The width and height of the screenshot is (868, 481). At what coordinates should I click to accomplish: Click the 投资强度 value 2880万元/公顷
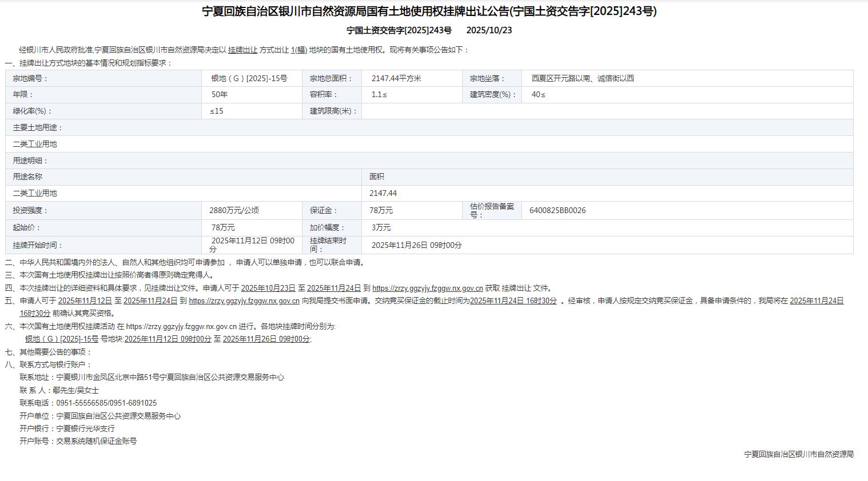[x=234, y=211]
